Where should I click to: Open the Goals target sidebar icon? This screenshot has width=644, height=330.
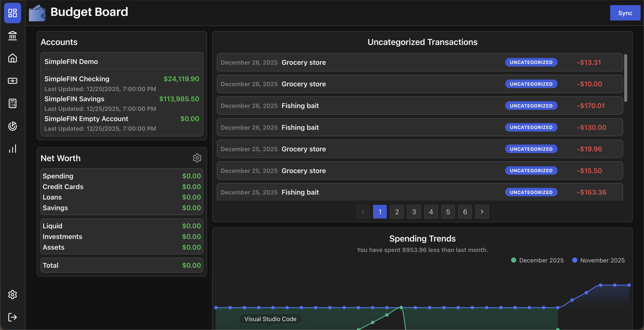pyautogui.click(x=13, y=126)
